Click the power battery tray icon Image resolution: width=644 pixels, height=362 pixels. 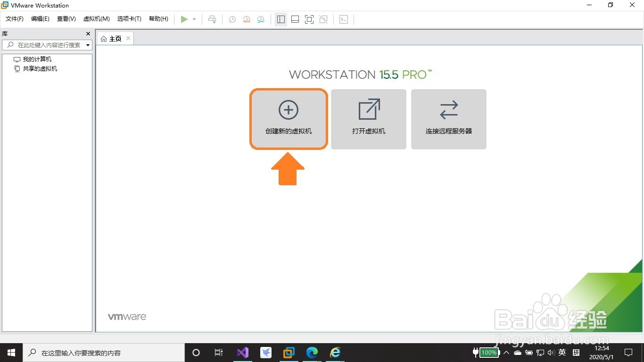[529, 353]
